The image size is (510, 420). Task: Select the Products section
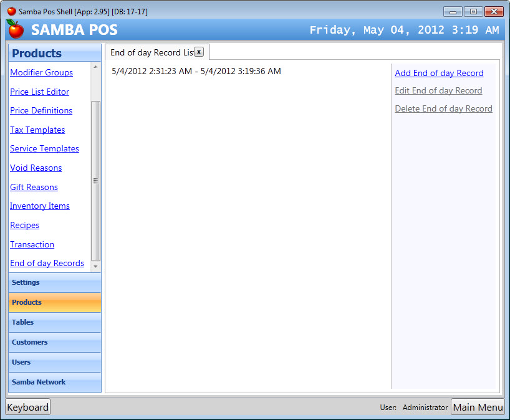click(55, 302)
